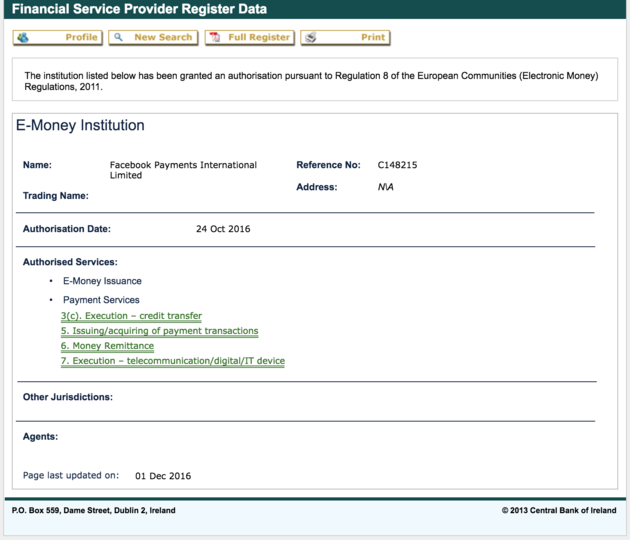
Task: Print the page via Print label
Action: tap(373, 37)
